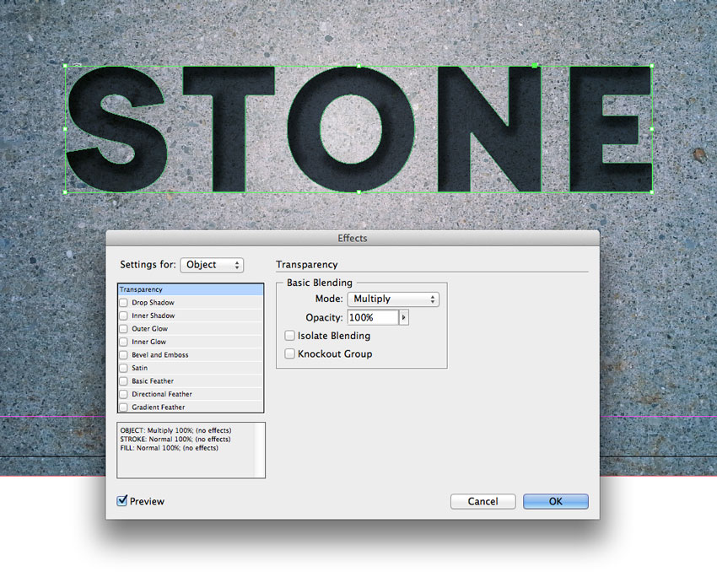Viewport: 717px width, 588px height.
Task: Enable Isolate Blending
Action: coord(290,336)
